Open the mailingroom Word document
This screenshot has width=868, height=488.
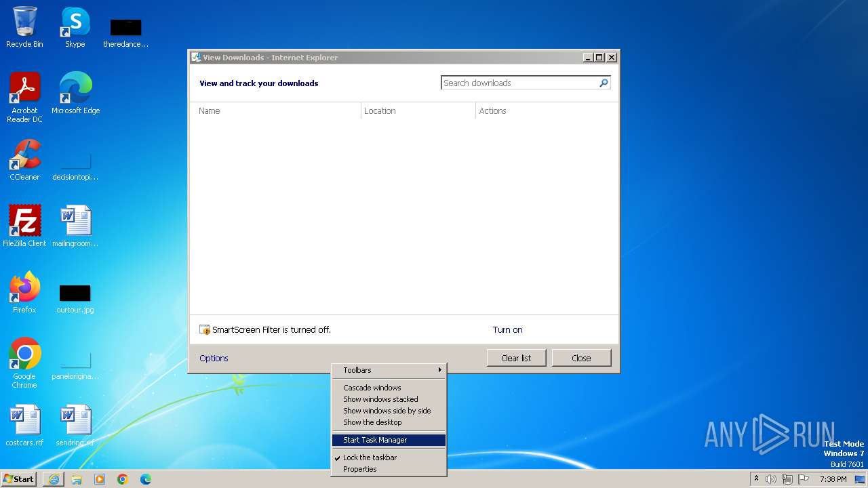click(x=75, y=226)
